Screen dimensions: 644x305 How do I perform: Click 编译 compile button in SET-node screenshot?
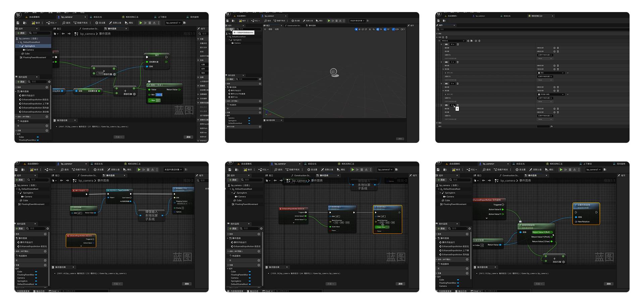(x=36, y=23)
